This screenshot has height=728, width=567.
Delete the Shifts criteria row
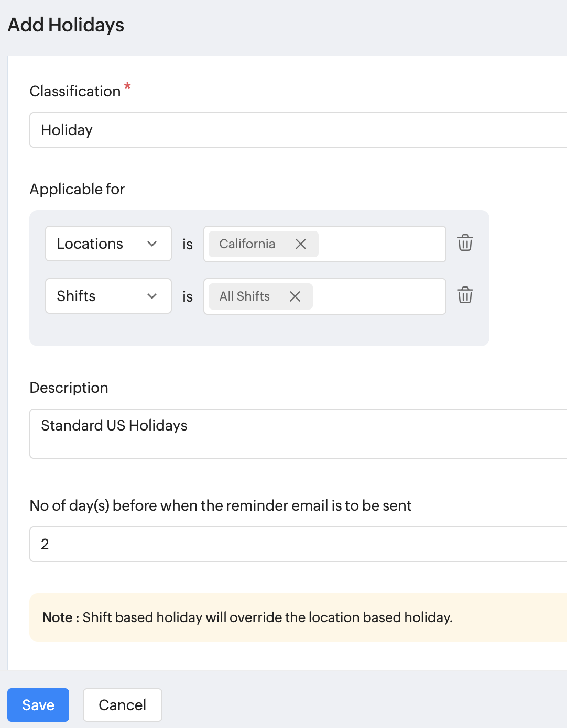pyautogui.click(x=465, y=295)
